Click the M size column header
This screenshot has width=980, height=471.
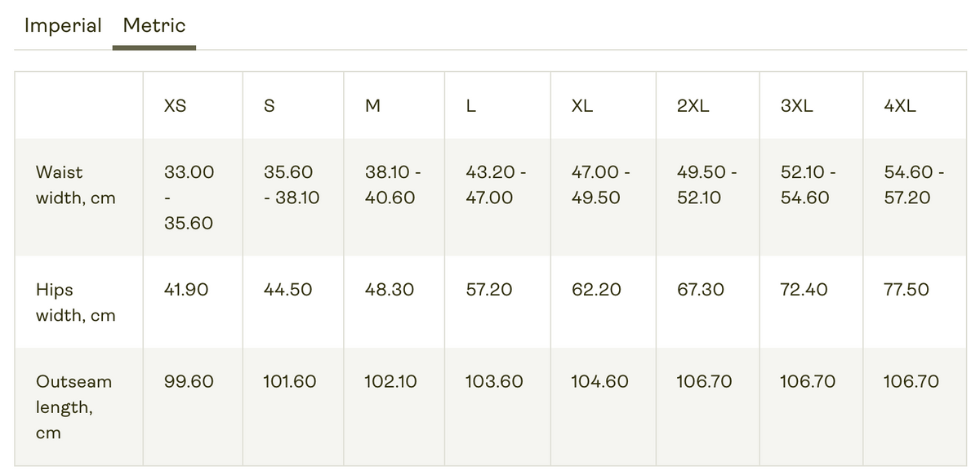(372, 106)
